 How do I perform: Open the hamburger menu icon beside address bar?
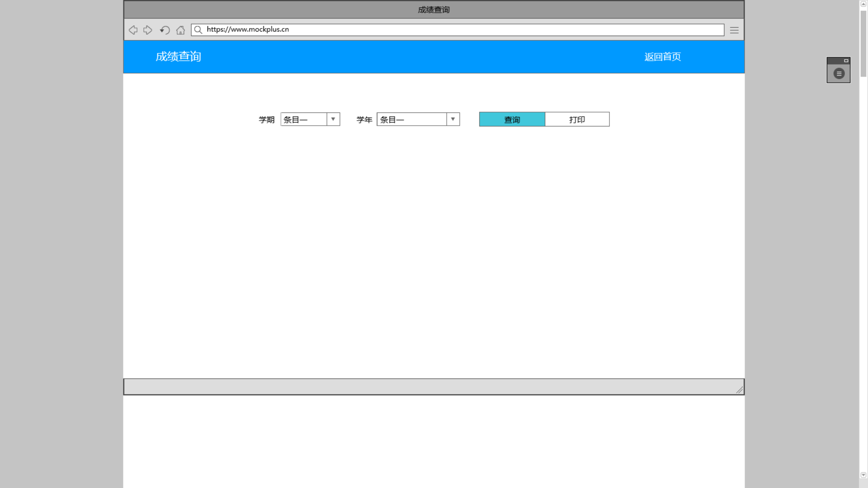coord(734,30)
